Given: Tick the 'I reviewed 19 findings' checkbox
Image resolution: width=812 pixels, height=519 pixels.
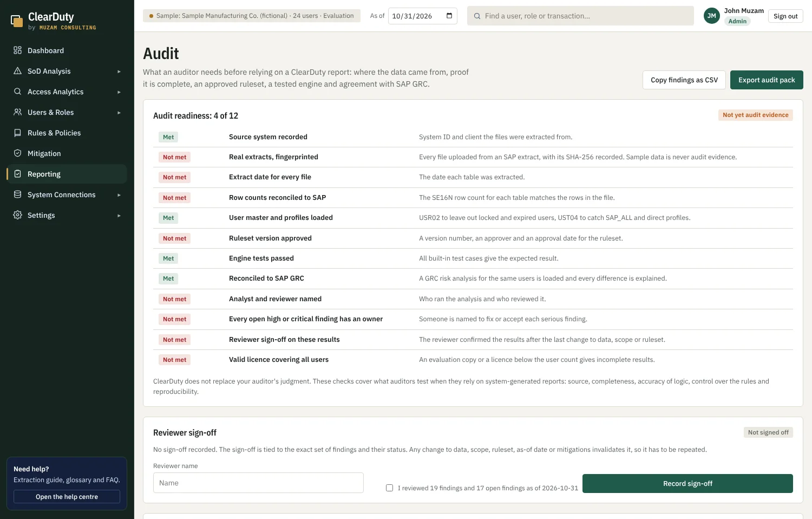Looking at the screenshot, I should (x=389, y=488).
